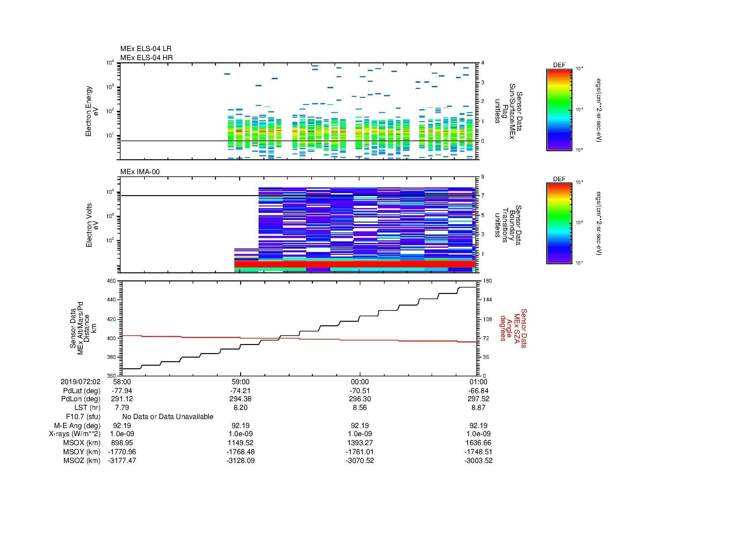Click the MSOX value 1636.66
The height and width of the screenshot is (534, 756).
pos(478,443)
